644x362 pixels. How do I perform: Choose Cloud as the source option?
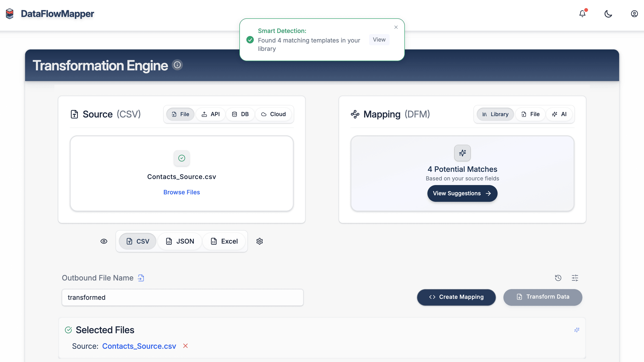[274, 114]
